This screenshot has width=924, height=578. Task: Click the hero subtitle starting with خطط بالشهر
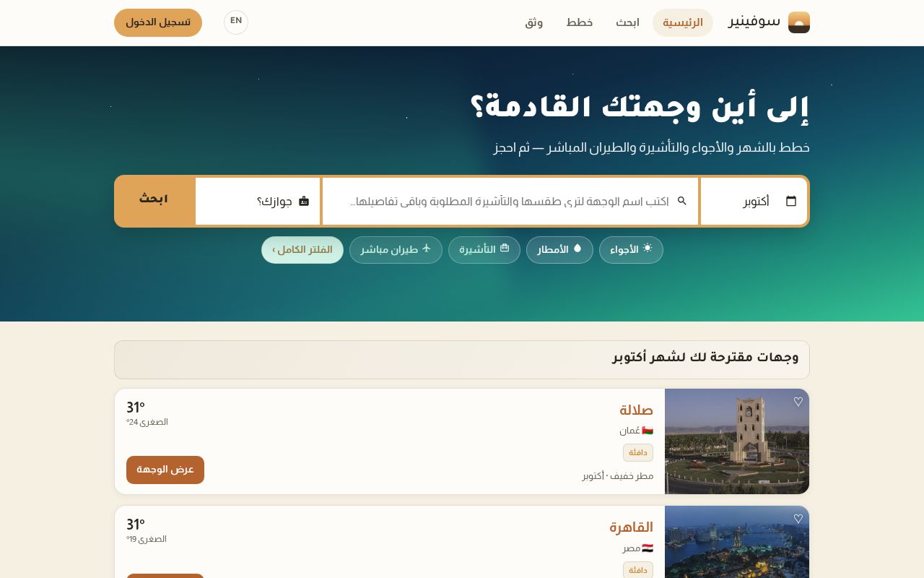tap(652, 147)
